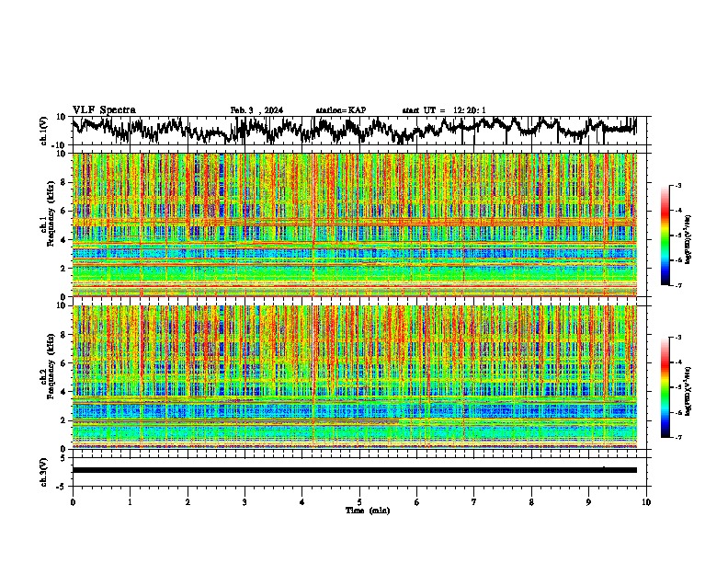Click ch.2 colorbar log(PSD) label
This screenshot has height=563, width=728.
pos(688,391)
